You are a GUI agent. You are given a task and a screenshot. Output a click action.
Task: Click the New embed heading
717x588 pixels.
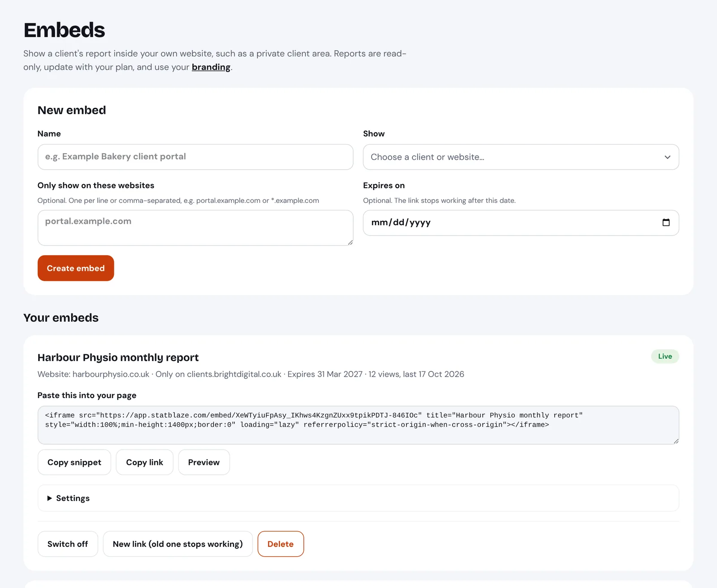pos(72,110)
